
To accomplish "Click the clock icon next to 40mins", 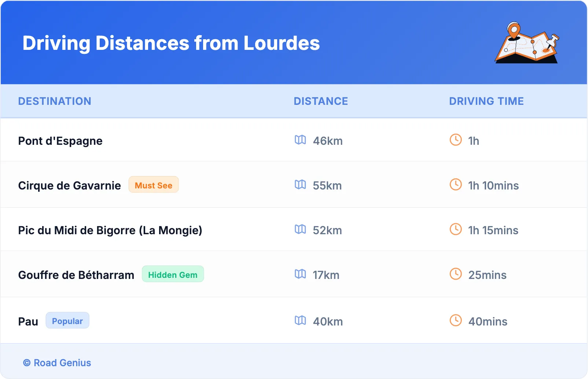I will (x=456, y=320).
